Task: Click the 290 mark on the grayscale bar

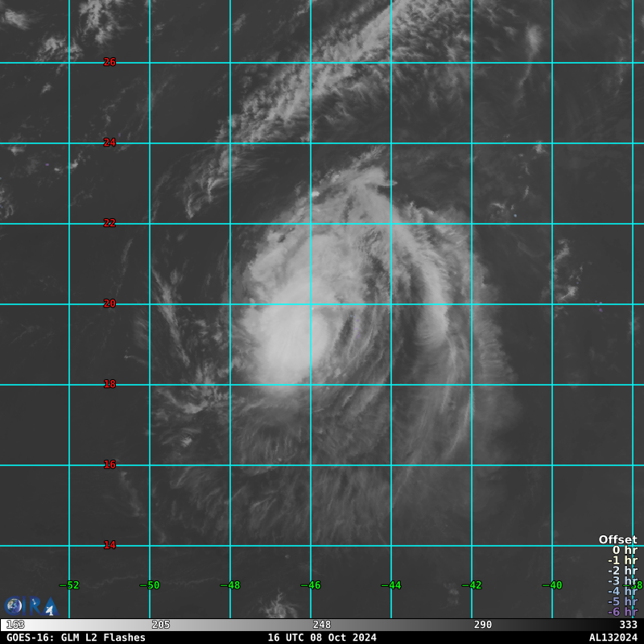Action: 483,625
